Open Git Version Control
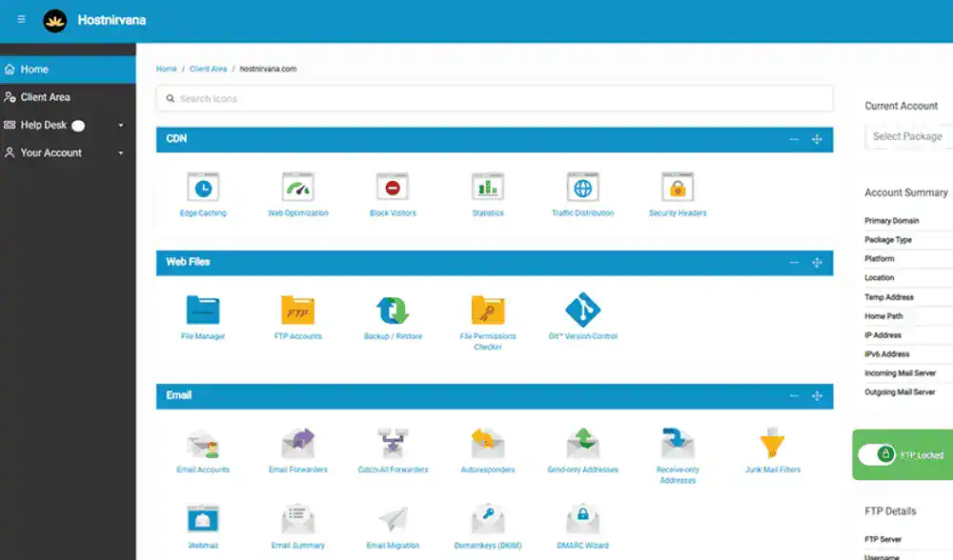953x560 pixels. tap(582, 310)
